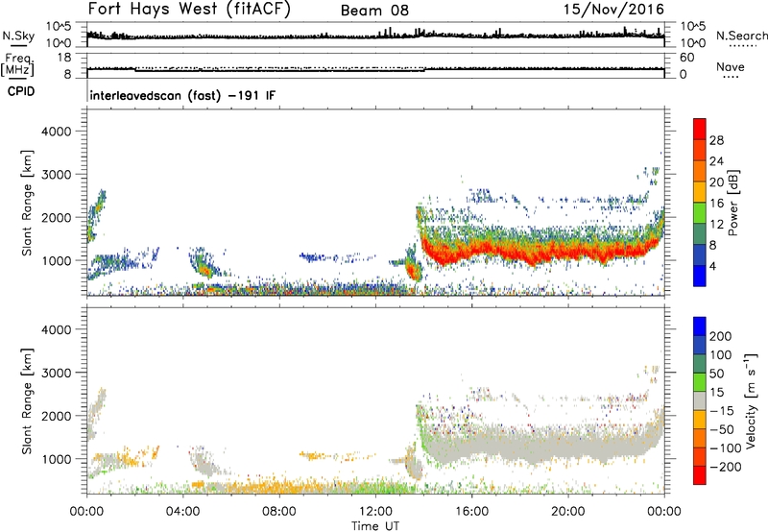Click the 'Freq. [MHz]' axis label
Screen dimensions: 768x532
(x=18, y=64)
